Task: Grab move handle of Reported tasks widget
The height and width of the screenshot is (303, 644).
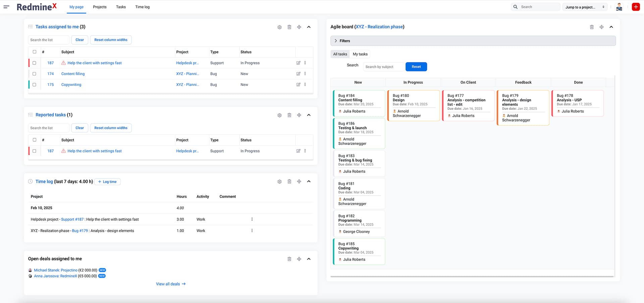Action: tap(299, 115)
